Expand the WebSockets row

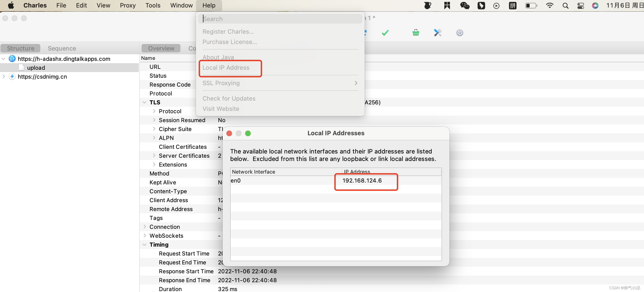145,236
